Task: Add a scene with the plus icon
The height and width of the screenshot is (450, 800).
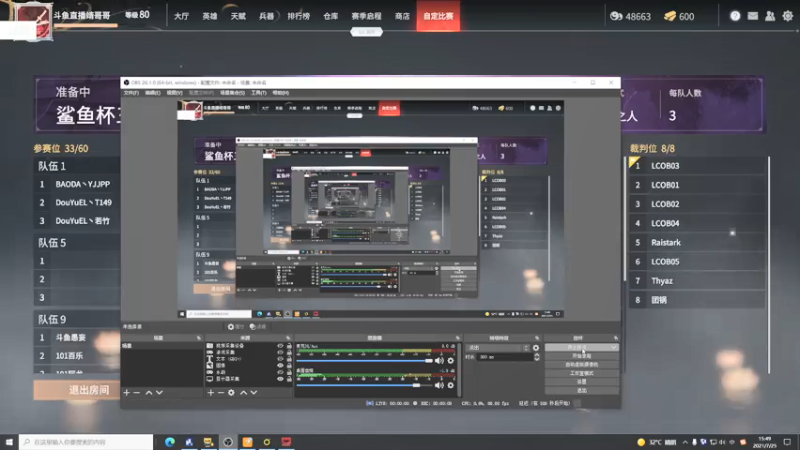Action: (x=127, y=392)
